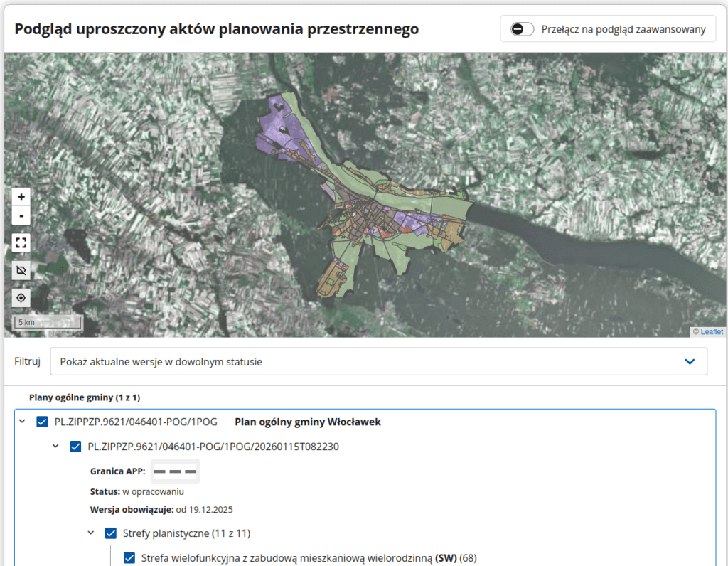Open fullscreen map view
Image resolution: width=728 pixels, height=566 pixels.
click(21, 243)
